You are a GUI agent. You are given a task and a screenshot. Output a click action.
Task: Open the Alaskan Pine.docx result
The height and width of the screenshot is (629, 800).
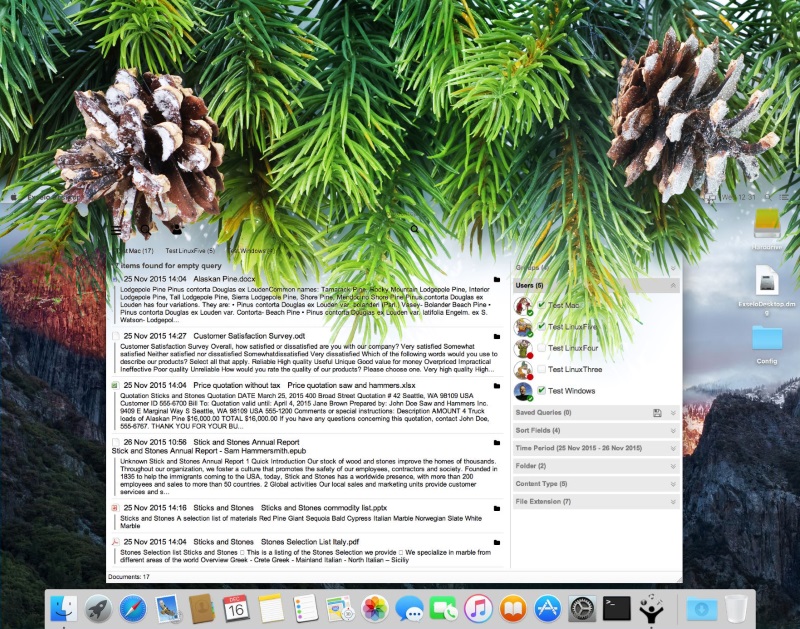[x=224, y=279]
